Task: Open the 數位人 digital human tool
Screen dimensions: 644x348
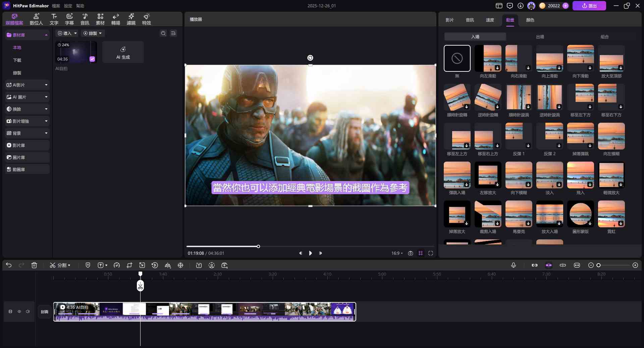Action: click(x=36, y=19)
